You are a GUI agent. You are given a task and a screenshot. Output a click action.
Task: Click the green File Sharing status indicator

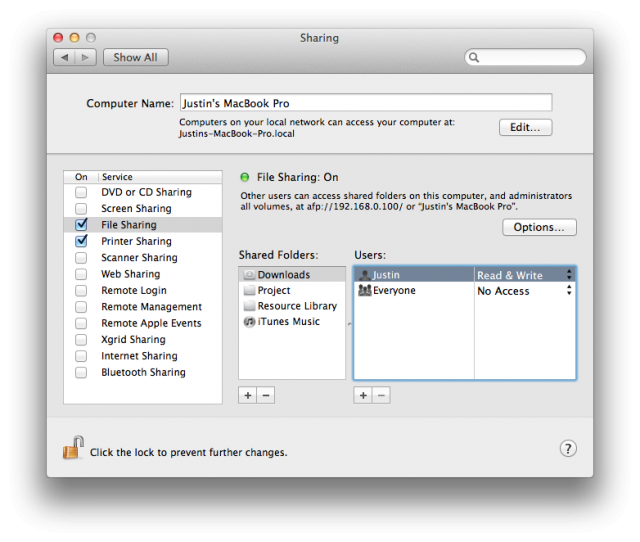pyautogui.click(x=244, y=177)
